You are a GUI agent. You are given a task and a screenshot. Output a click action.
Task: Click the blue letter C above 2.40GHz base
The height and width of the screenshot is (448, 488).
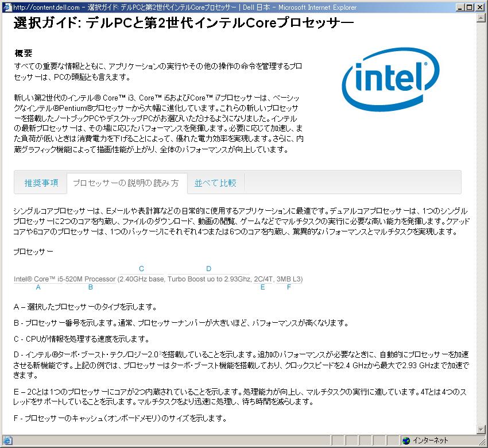(x=141, y=269)
